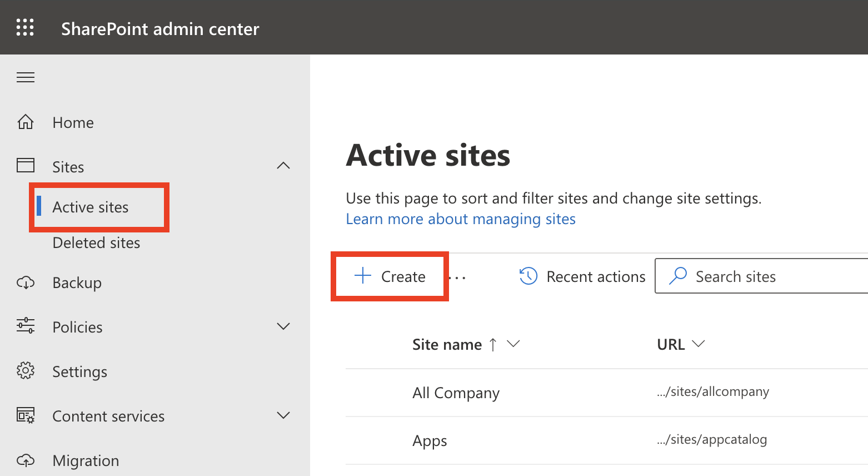868x476 pixels.
Task: Open Learn more about managing sites link
Action: click(x=461, y=219)
